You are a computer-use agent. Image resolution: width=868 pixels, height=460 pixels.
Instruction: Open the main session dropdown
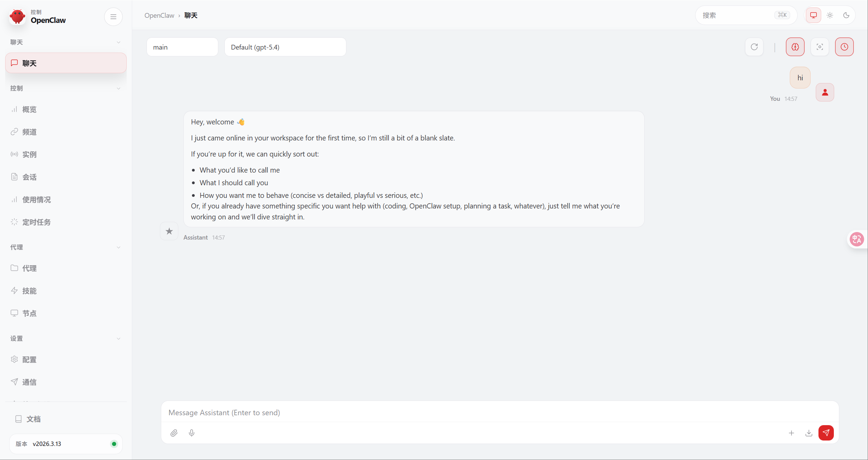pyautogui.click(x=182, y=47)
